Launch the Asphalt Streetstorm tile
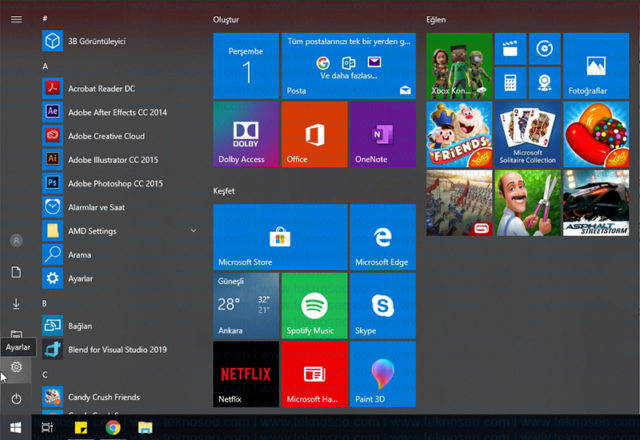Viewport: 640px width, 440px height. [x=596, y=203]
